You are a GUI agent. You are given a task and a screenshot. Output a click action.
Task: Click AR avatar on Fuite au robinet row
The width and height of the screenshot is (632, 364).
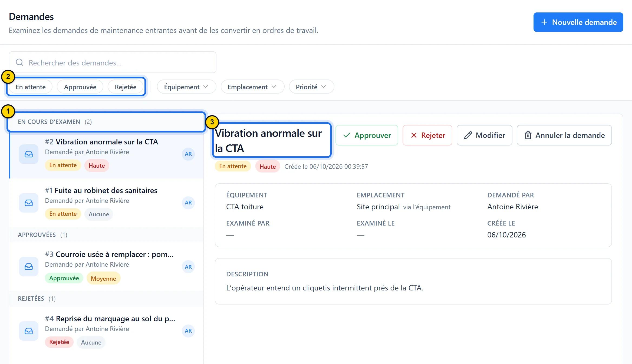188,203
